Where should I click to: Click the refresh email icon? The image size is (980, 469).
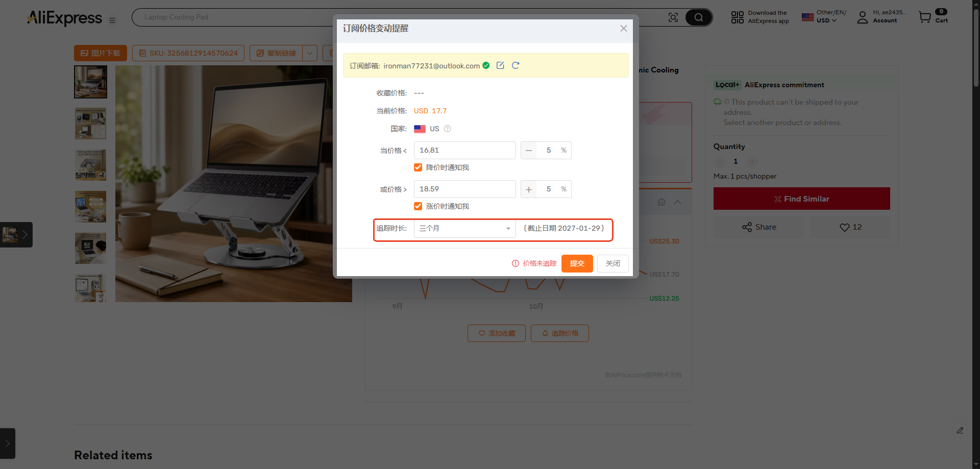516,65
